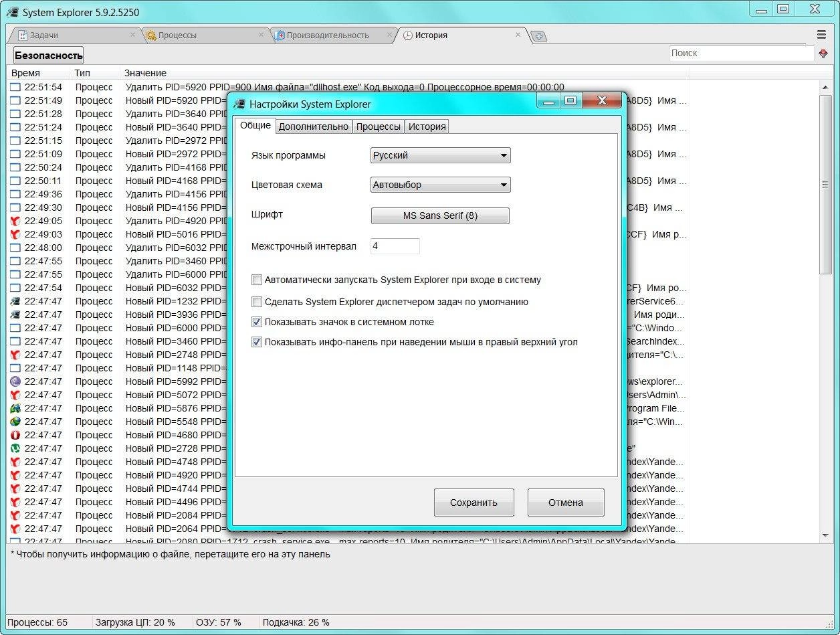
Task: Make System Explorer the default task manager
Action: 257,302
